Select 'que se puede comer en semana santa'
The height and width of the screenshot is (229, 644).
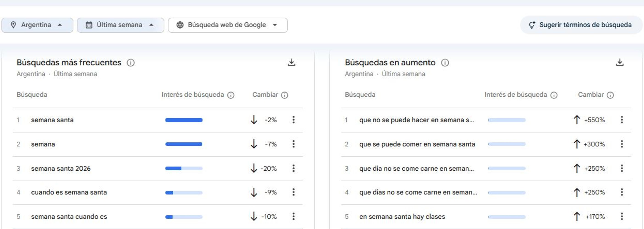[x=417, y=144]
